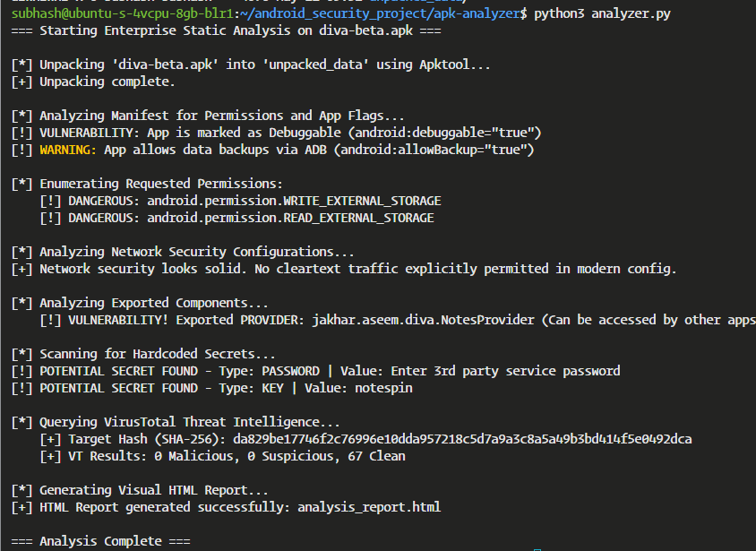This screenshot has width=756, height=551.
Task: Click the secret line with 'Type: PASSWORD'
Action: tap(316, 371)
